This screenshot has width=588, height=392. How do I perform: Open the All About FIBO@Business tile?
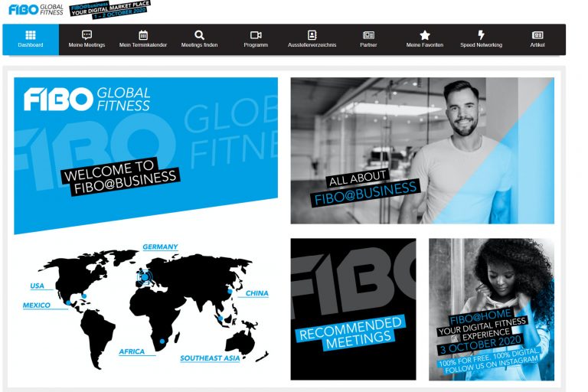click(422, 151)
